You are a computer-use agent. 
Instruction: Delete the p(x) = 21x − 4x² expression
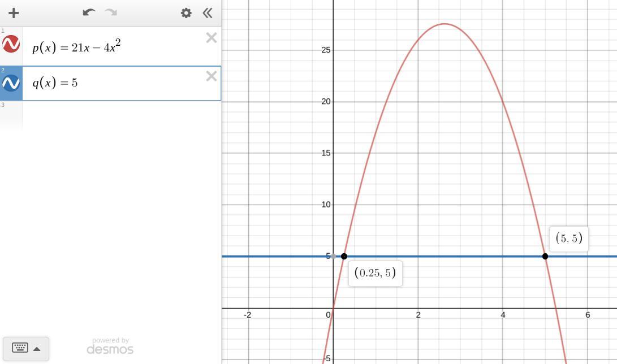pos(212,38)
